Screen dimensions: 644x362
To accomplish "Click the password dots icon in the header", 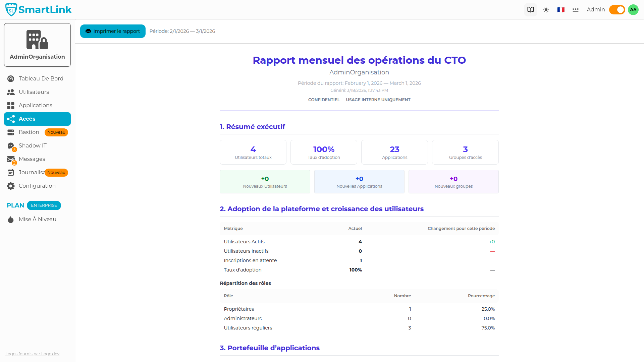I will click(575, 9).
